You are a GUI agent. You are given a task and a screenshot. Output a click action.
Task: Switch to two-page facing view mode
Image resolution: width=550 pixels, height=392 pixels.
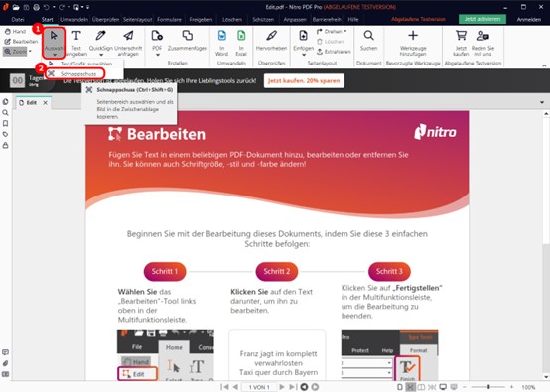pos(421,387)
